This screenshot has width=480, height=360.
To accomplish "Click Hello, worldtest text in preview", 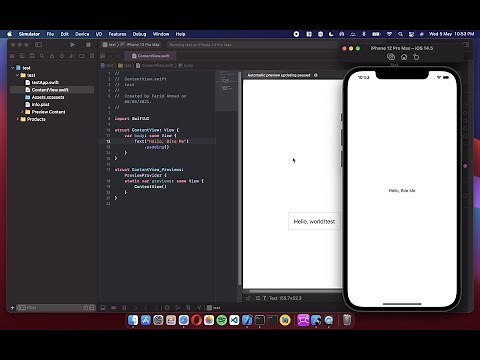I will [x=314, y=221].
